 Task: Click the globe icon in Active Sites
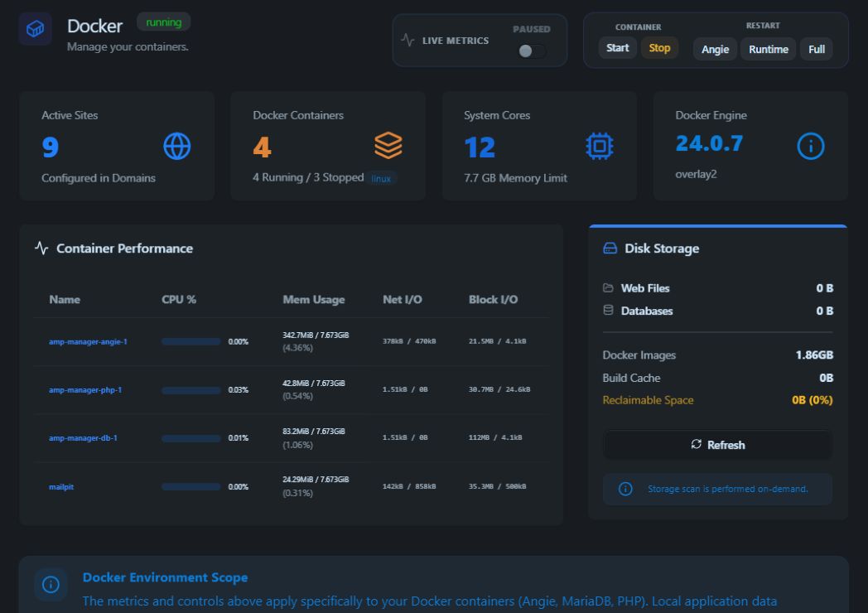pos(177,146)
